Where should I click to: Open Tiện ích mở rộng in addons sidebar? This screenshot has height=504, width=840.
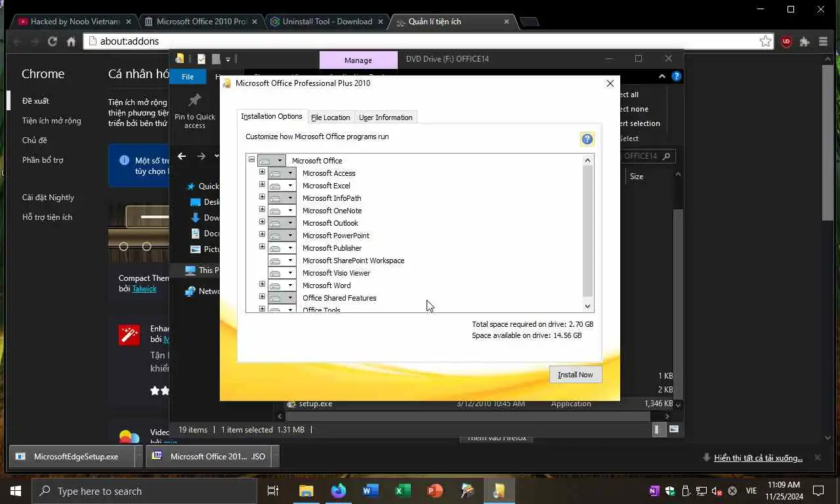52,121
